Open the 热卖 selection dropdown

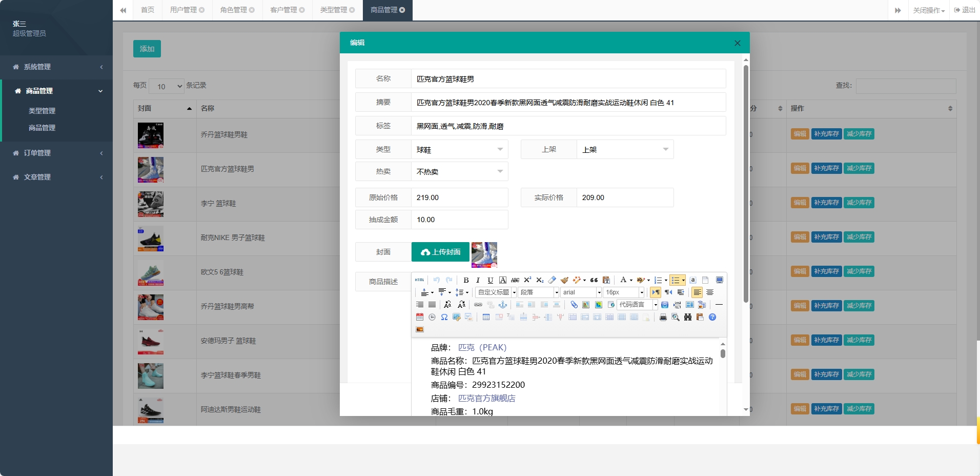pyautogui.click(x=459, y=171)
